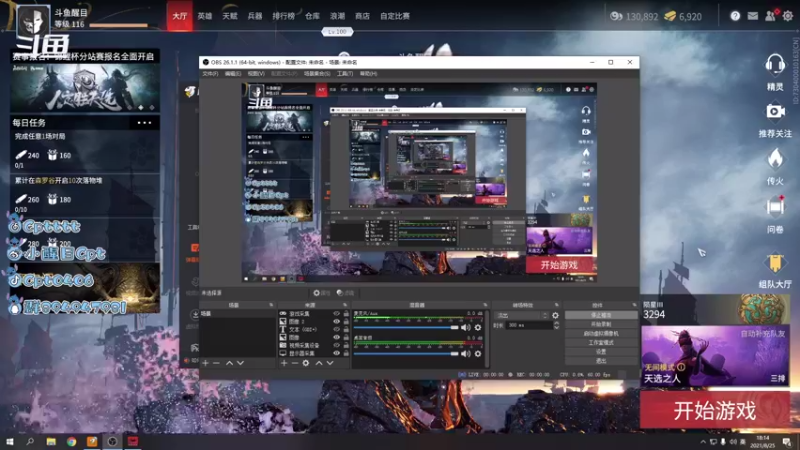
Task: Switch to the 排行榜 game tab
Action: (x=283, y=16)
